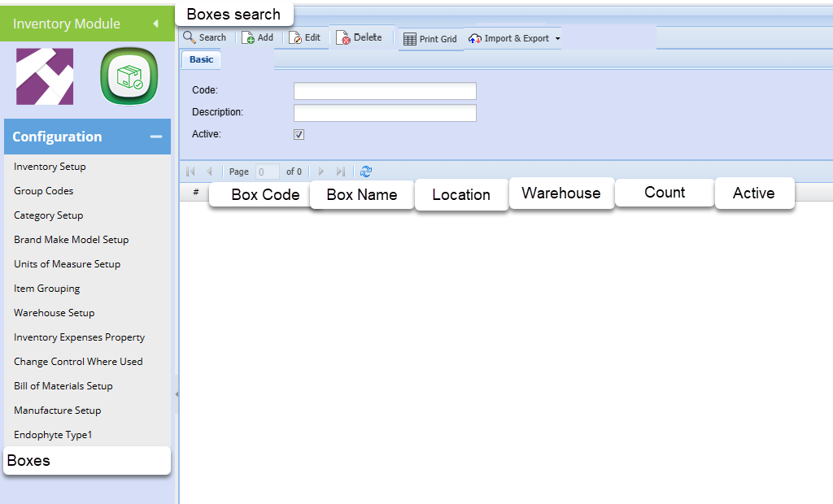Viewport: 833px width, 504px height.
Task: Open Warehouse Setup from the sidebar
Action: (54, 313)
